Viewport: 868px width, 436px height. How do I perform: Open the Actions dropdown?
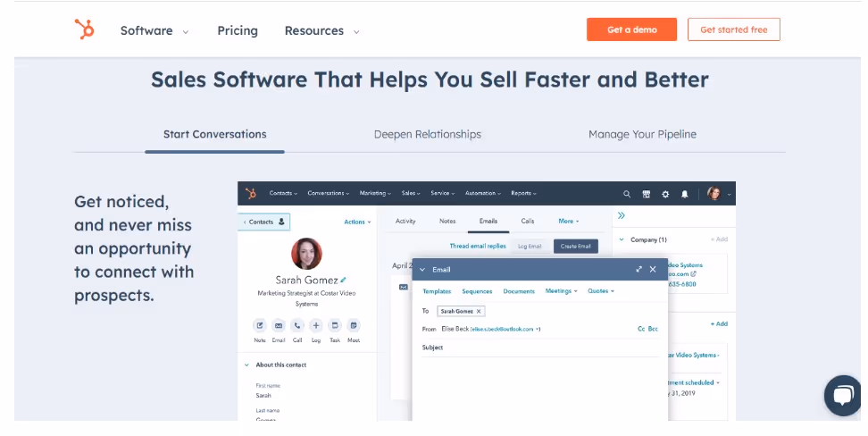pos(357,222)
